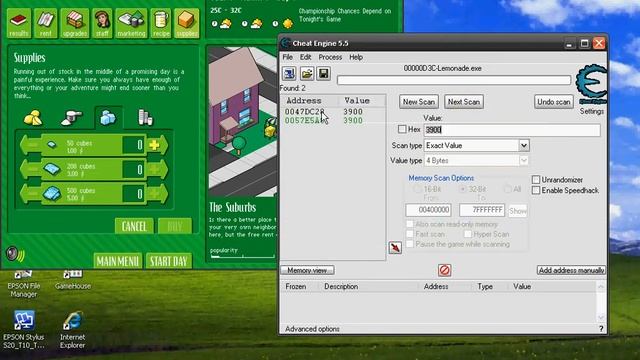Click the Cheat Engine logo Settings icon
This screenshot has height=360, width=640.
(591, 85)
